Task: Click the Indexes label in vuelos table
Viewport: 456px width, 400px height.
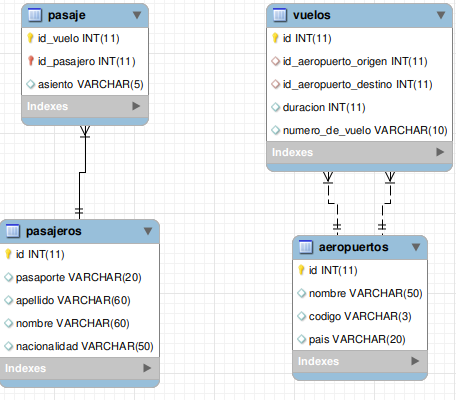Action: [x=292, y=152]
